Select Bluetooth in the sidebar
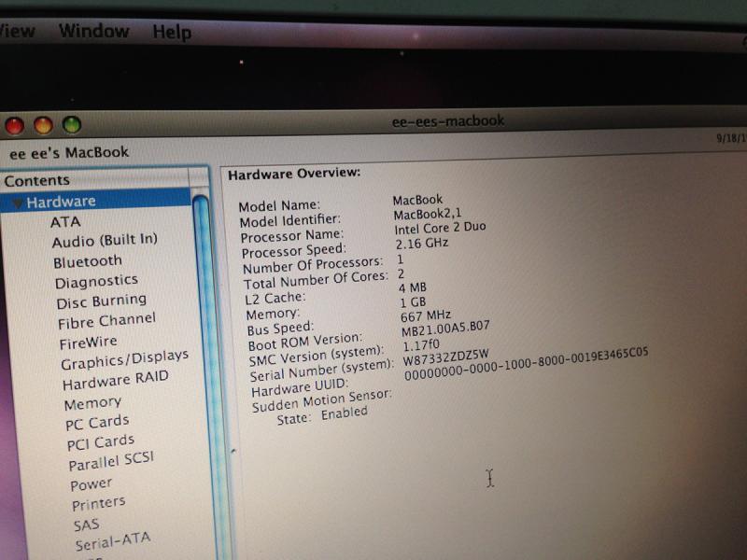This screenshot has width=747, height=560. 88,261
